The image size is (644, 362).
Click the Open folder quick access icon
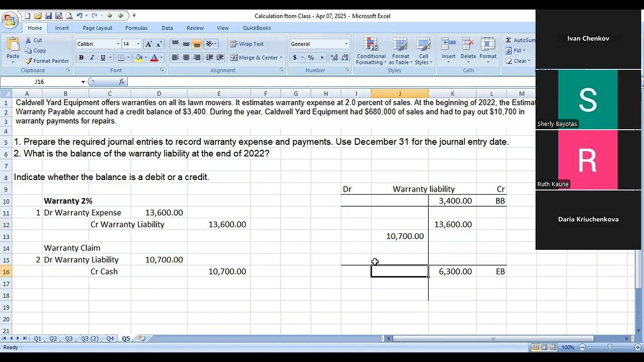click(38, 16)
